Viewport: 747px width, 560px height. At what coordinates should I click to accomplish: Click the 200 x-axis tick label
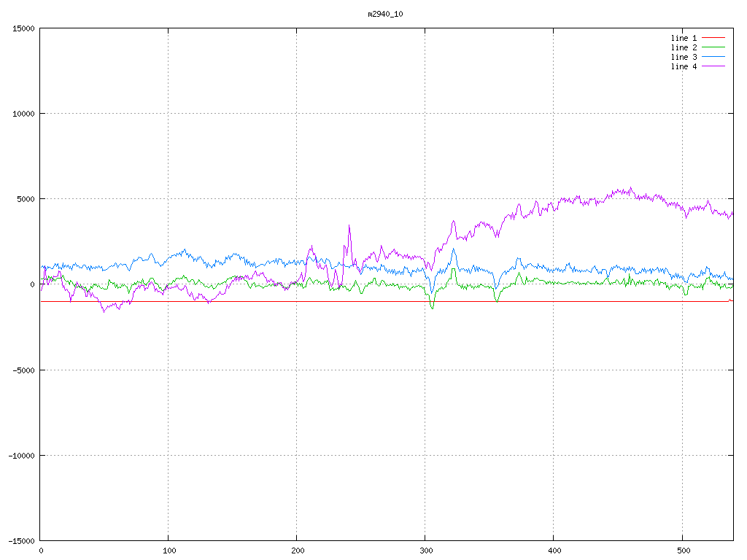[x=297, y=551]
